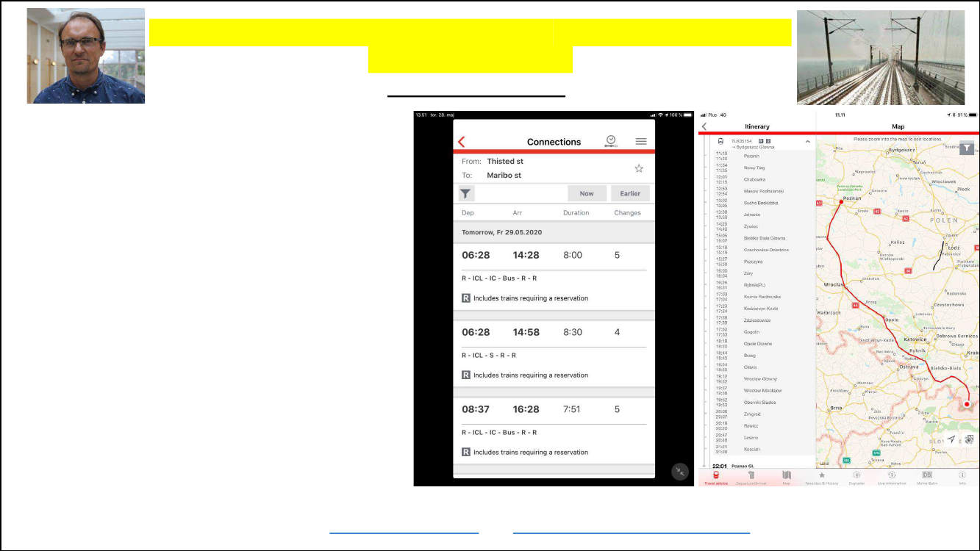Open the hamburger menu in Connections header
The width and height of the screenshot is (980, 551).
(x=641, y=141)
